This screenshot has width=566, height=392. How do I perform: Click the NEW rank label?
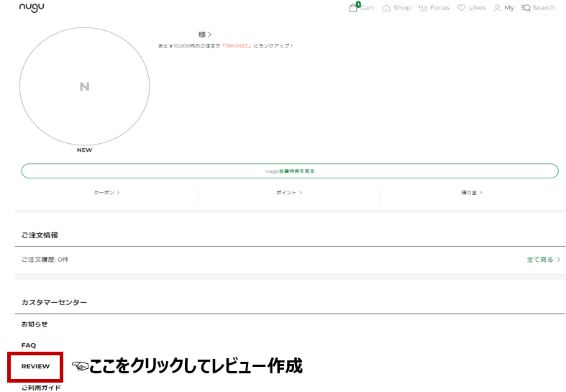84,150
